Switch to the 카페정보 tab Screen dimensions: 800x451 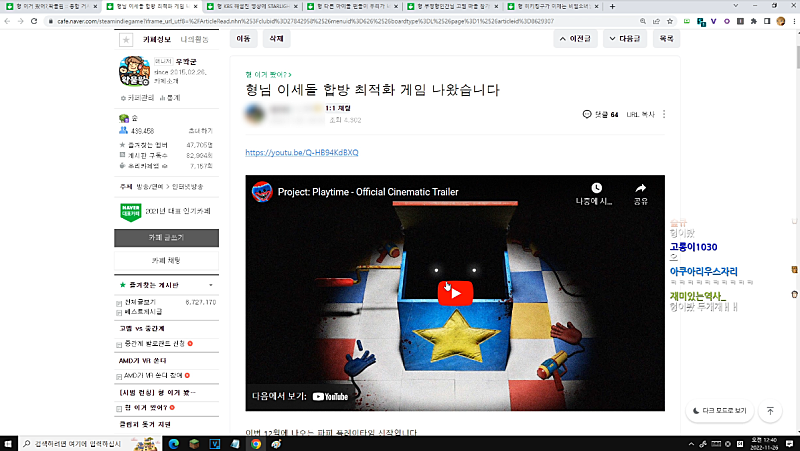coord(157,39)
